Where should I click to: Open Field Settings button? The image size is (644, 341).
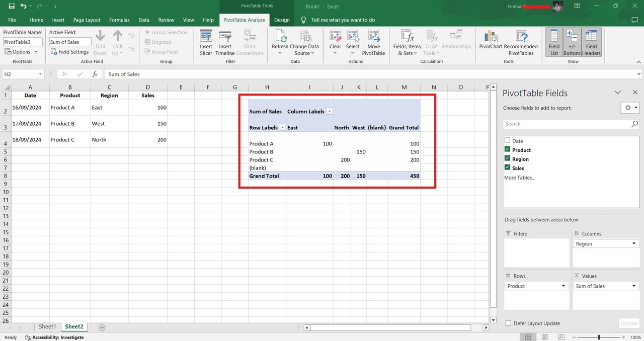pos(69,52)
